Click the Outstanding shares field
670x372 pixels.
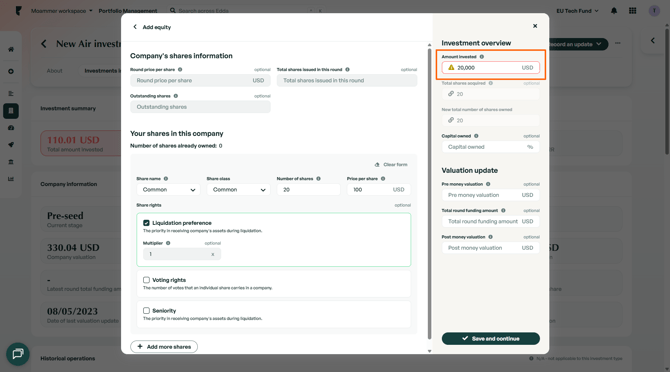click(200, 107)
